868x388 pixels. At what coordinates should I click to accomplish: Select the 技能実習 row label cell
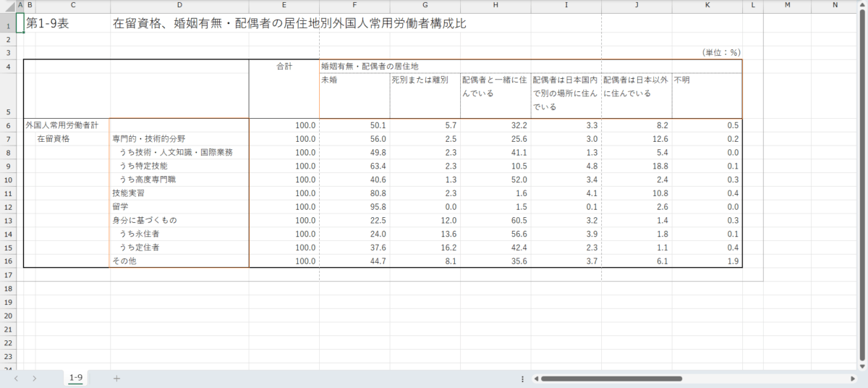pos(179,193)
